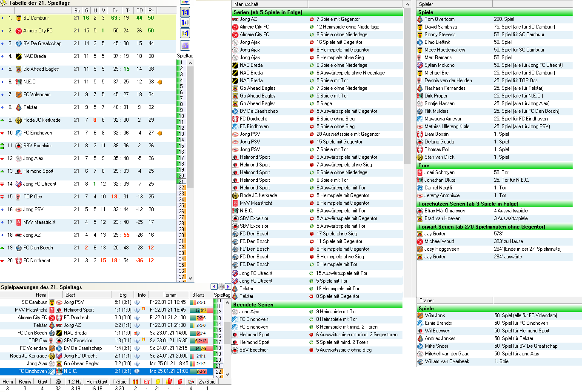Screen dimensions: 582x392
Task: Sort table by 'P+' points column
Action: click(151, 10)
